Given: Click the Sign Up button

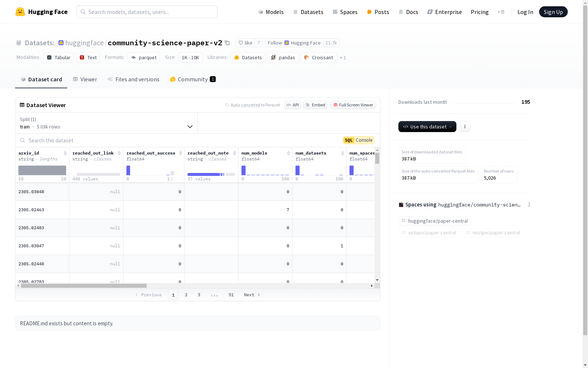Looking at the screenshot, I should [553, 12].
